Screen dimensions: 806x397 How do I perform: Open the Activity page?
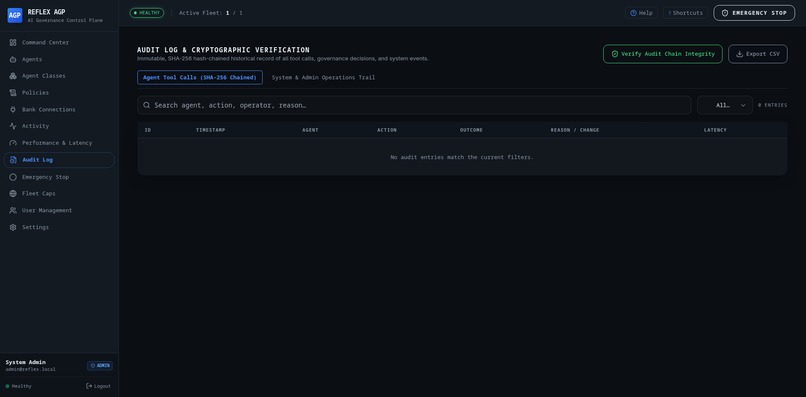click(x=59, y=126)
